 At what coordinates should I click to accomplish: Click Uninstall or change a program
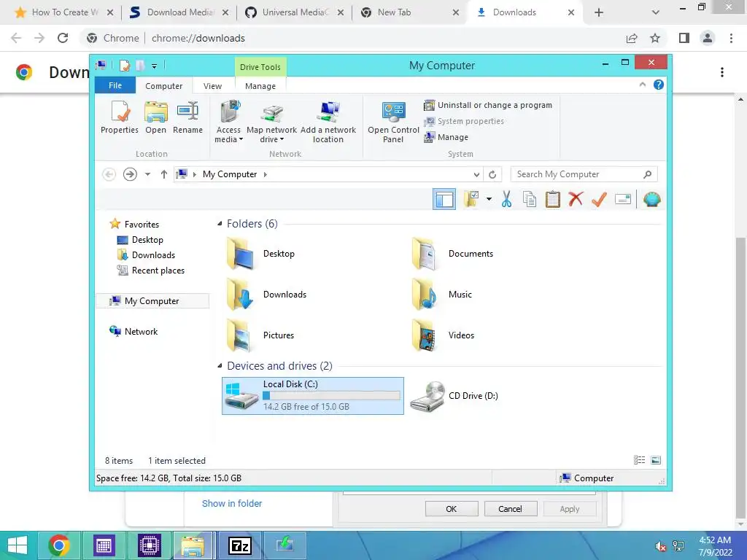pos(488,105)
